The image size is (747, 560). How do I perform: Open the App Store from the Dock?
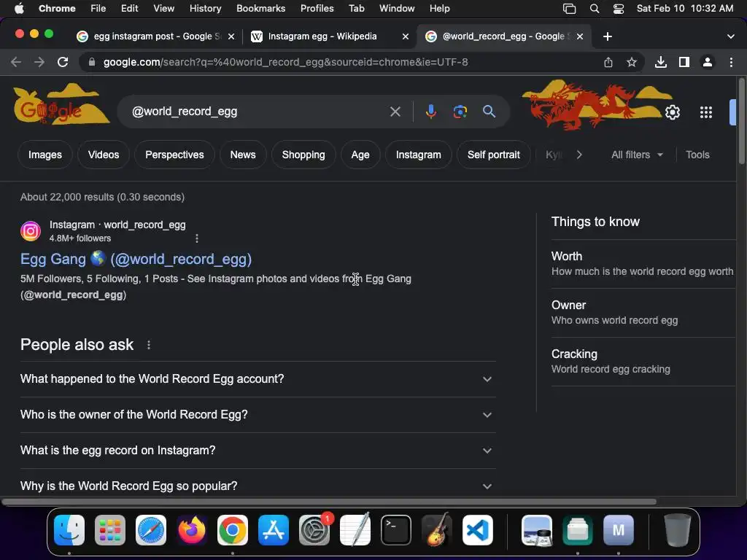(x=274, y=530)
